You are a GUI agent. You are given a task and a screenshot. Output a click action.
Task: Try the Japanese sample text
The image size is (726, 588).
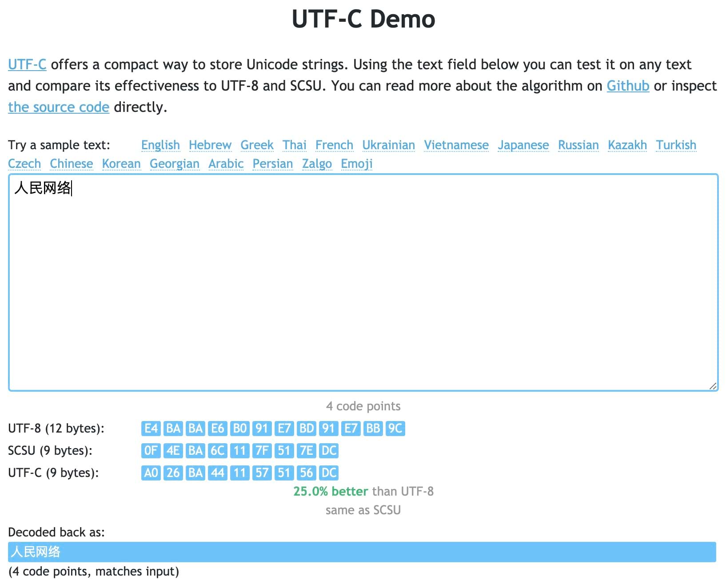523,145
